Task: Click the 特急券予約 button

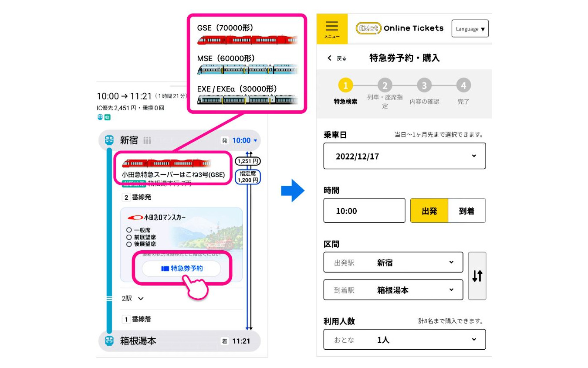Action: [x=181, y=269]
